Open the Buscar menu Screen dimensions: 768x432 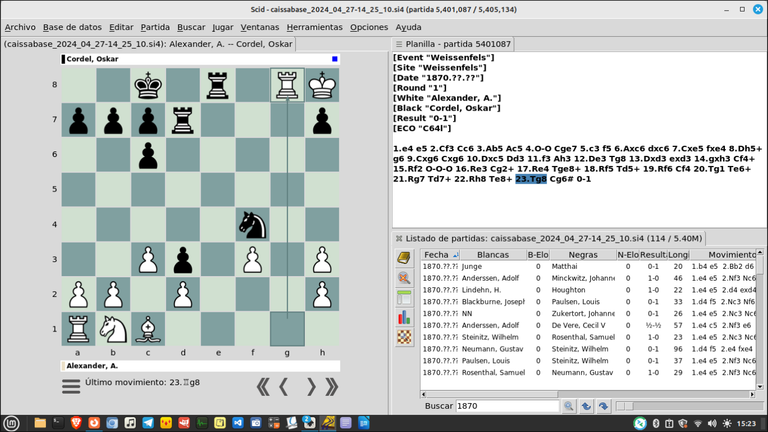point(191,27)
